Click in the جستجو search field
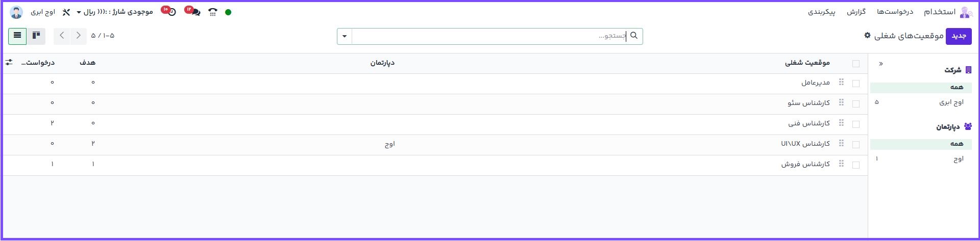Image resolution: width=980 pixels, height=241 pixels. [490, 36]
